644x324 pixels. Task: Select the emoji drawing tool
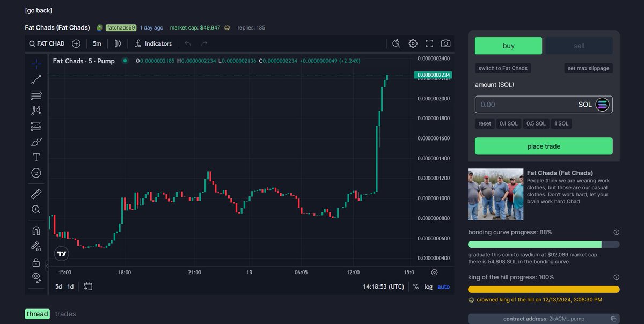point(36,173)
